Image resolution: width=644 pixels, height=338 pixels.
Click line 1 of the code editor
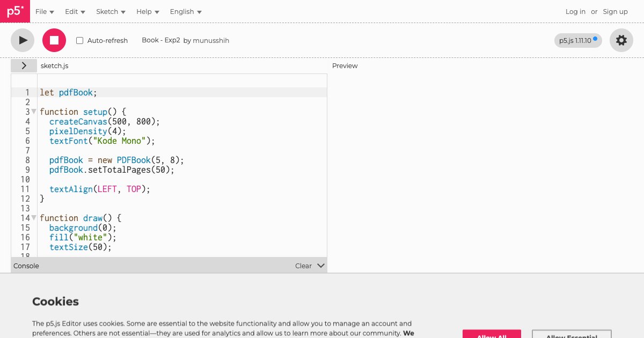tap(161, 92)
